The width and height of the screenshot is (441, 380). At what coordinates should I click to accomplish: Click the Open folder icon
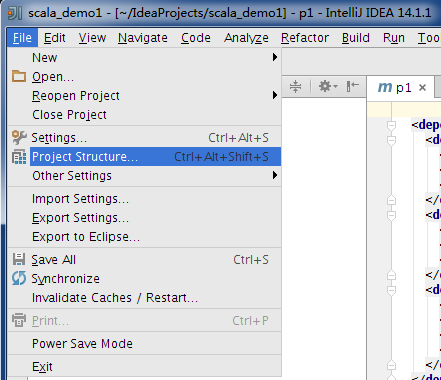click(19, 76)
